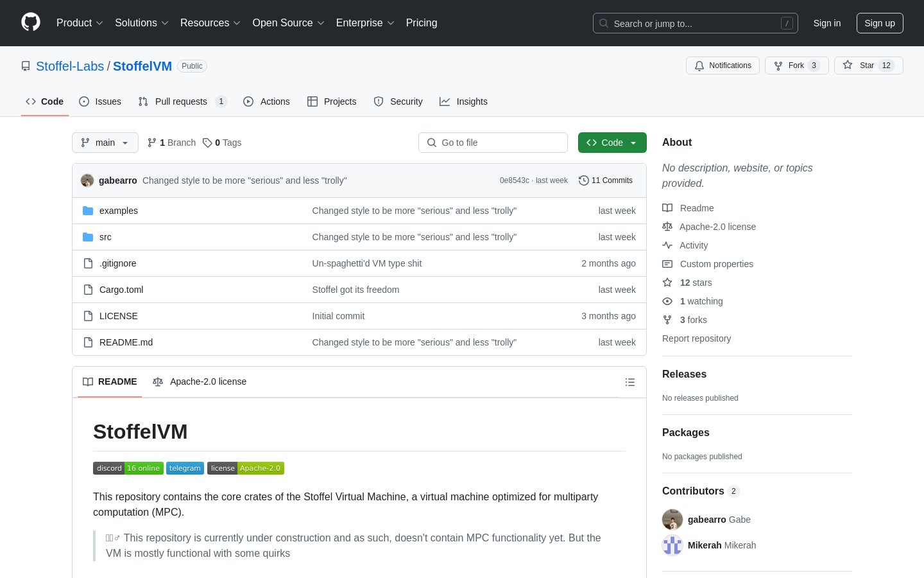View the 1 watching link
924x578 pixels.
(x=693, y=301)
